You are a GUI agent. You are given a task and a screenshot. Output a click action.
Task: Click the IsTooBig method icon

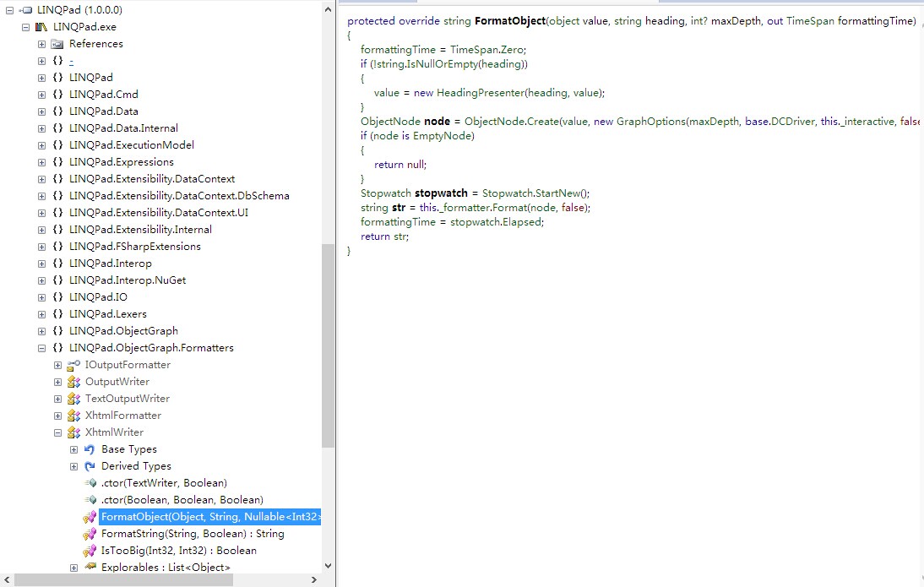90,551
